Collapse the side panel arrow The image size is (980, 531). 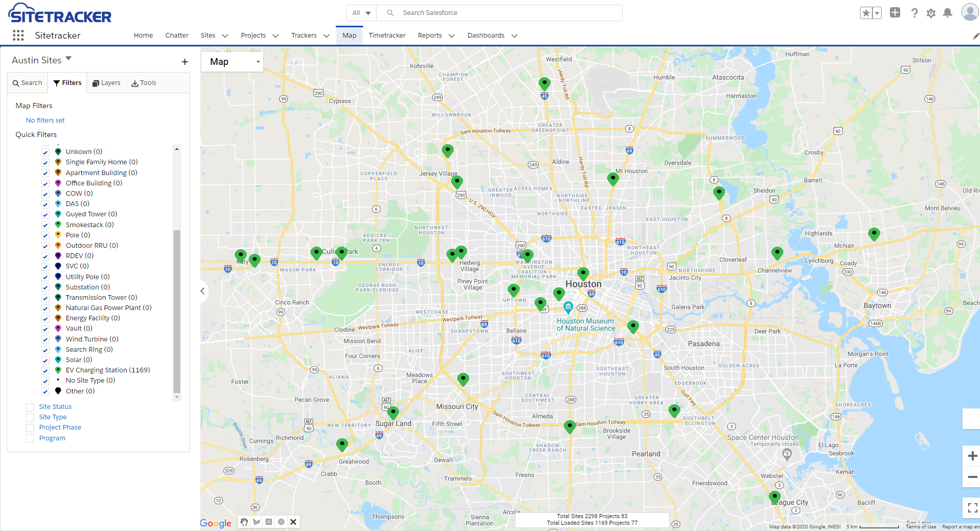pyautogui.click(x=203, y=291)
